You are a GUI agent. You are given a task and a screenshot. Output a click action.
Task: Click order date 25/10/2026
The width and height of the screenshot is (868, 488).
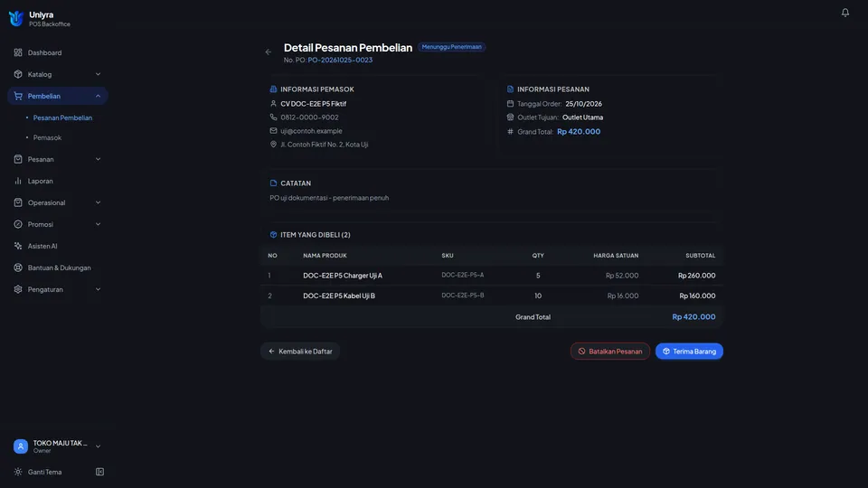(583, 103)
